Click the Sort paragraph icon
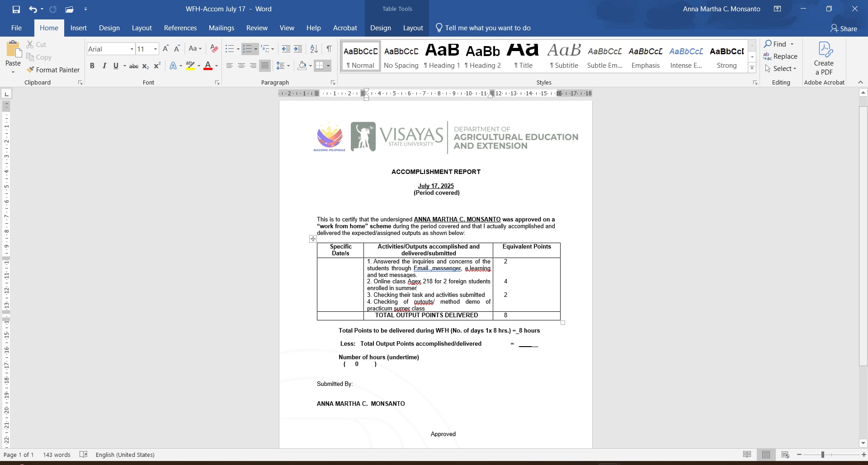868x465 pixels. (x=314, y=49)
